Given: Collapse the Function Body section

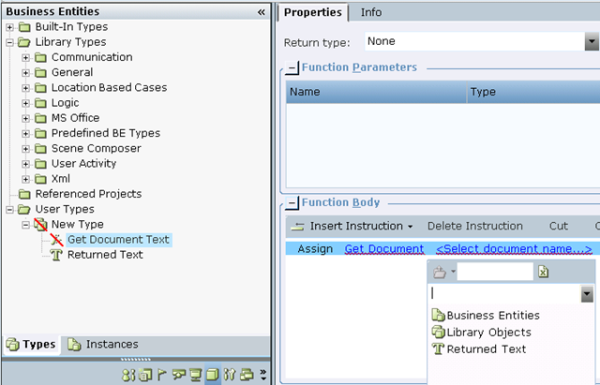Looking at the screenshot, I should pos(292,203).
